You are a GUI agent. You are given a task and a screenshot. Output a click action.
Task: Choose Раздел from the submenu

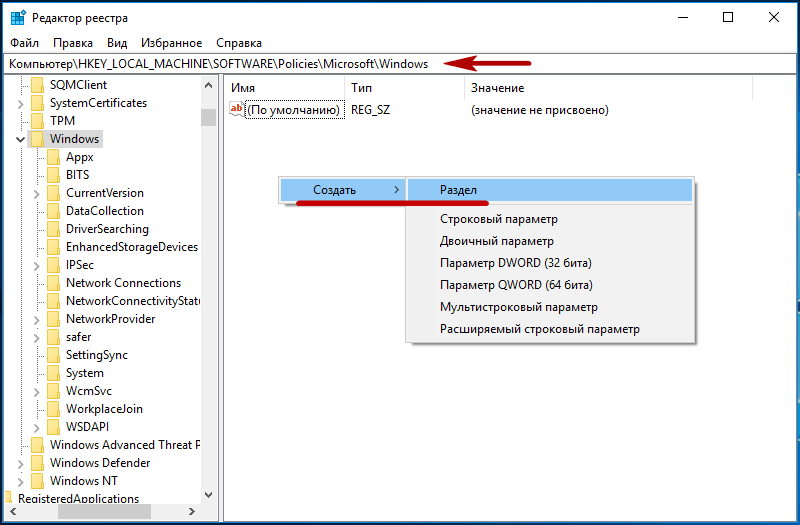click(x=550, y=190)
